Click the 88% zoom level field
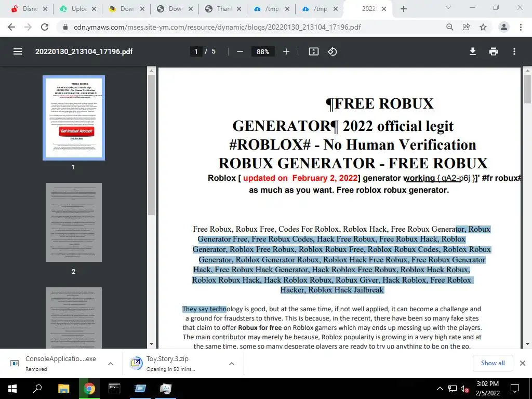Image resolution: width=532 pixels, height=399 pixels. pos(263,51)
